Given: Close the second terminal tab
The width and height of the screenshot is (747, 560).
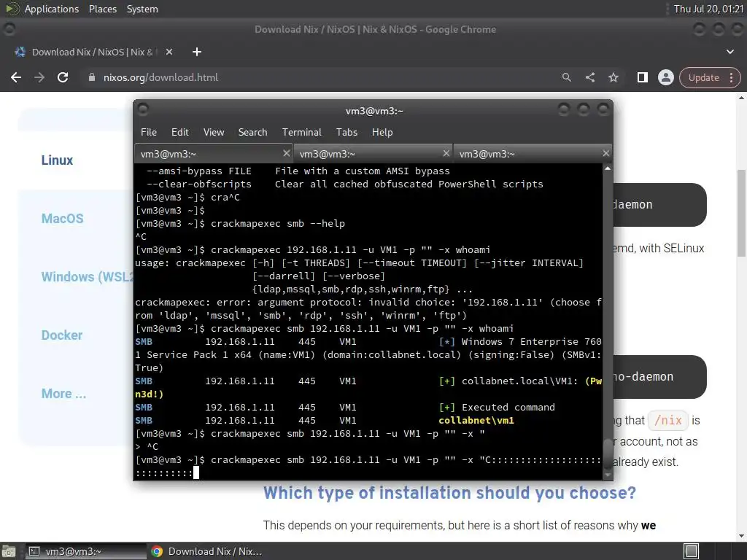Looking at the screenshot, I should (x=446, y=153).
